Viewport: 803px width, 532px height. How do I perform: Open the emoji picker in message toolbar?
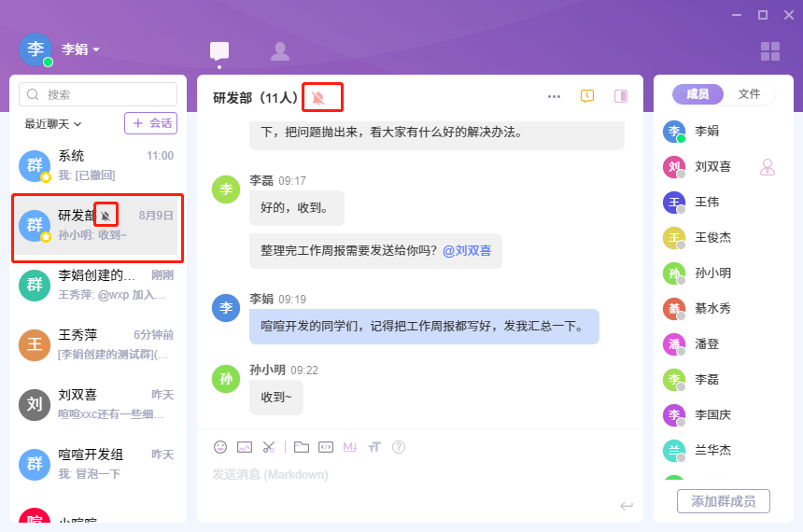pos(220,447)
